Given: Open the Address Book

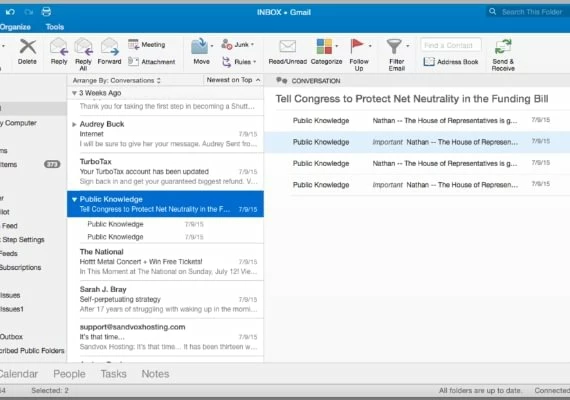Looking at the screenshot, I should pyautogui.click(x=451, y=62).
